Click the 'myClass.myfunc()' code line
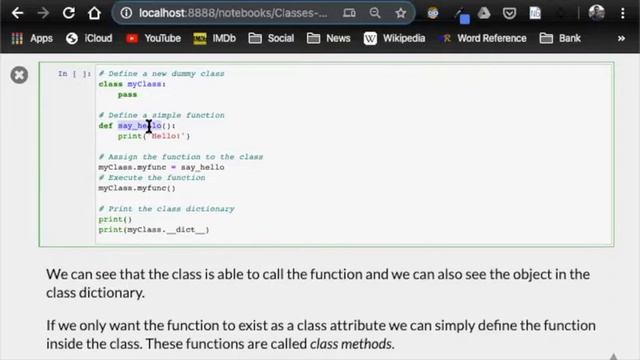This screenshot has height=360, width=640. (137, 188)
